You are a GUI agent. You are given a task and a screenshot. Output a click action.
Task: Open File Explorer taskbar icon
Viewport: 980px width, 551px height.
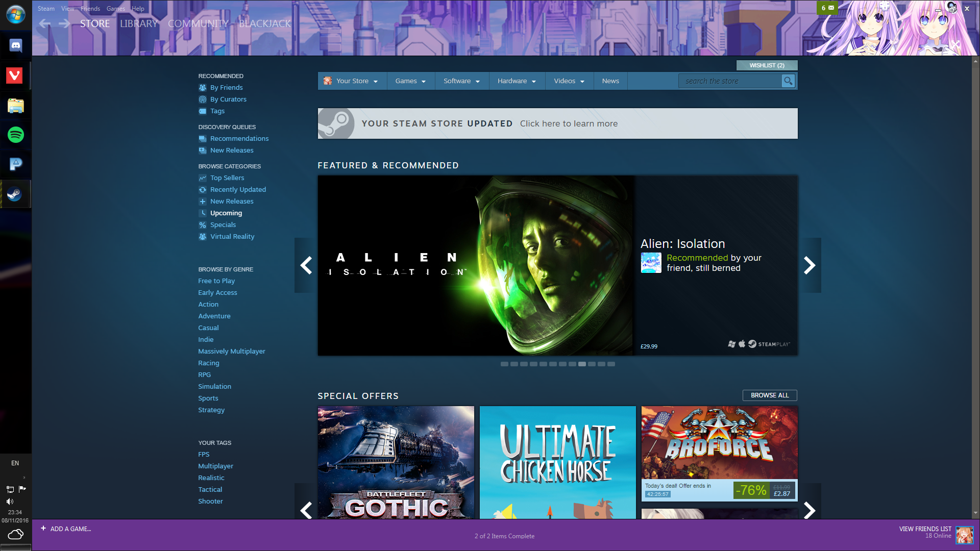16,106
